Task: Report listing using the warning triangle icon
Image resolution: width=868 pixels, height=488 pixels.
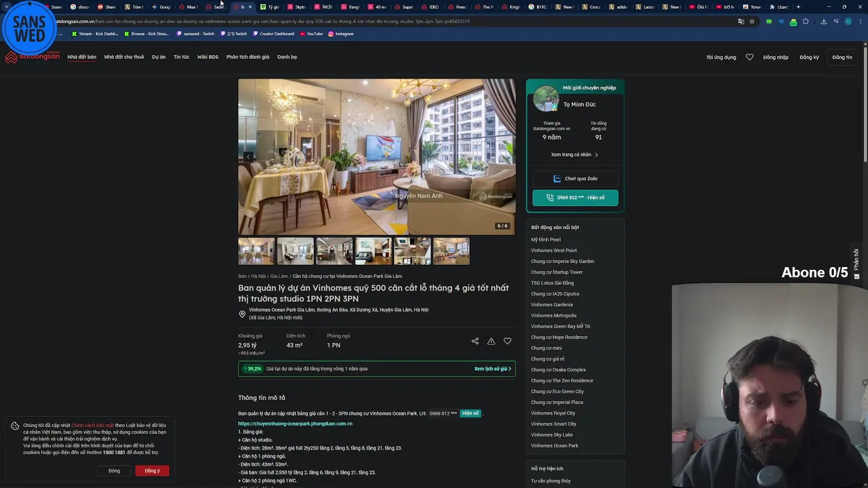Action: [x=491, y=341]
